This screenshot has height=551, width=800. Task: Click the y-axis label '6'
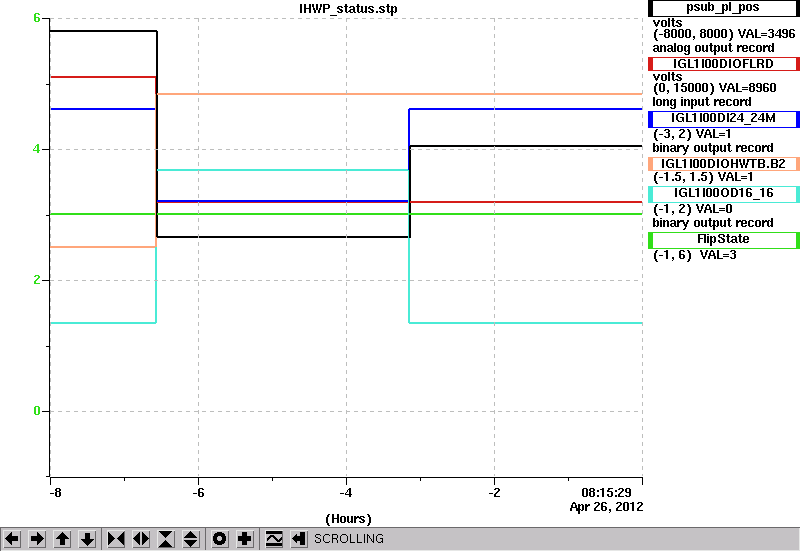click(37, 18)
